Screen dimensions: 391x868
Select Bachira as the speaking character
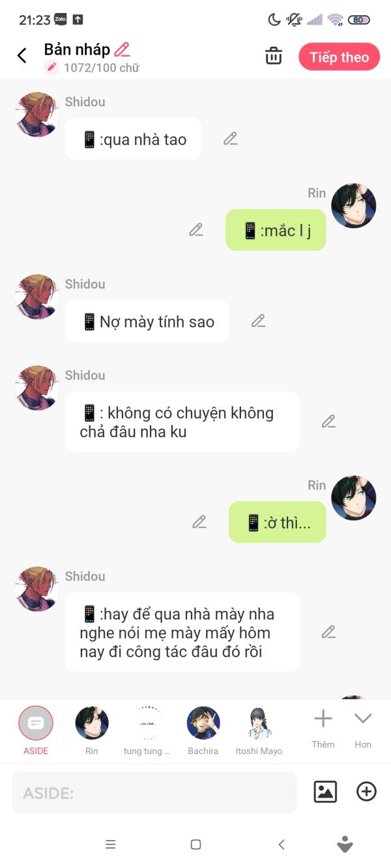click(x=203, y=731)
